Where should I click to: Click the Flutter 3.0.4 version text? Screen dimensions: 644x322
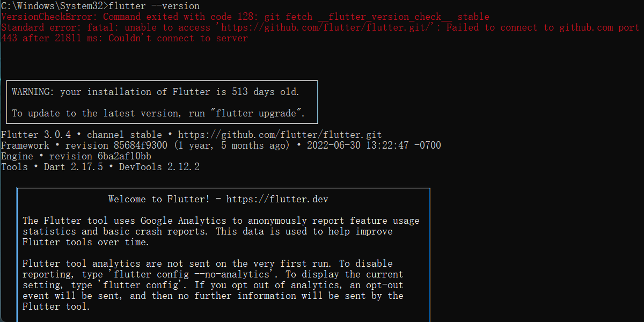tap(36, 135)
